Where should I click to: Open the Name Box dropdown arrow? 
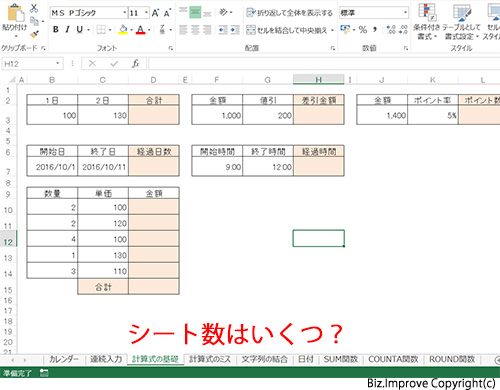[x=58, y=63]
